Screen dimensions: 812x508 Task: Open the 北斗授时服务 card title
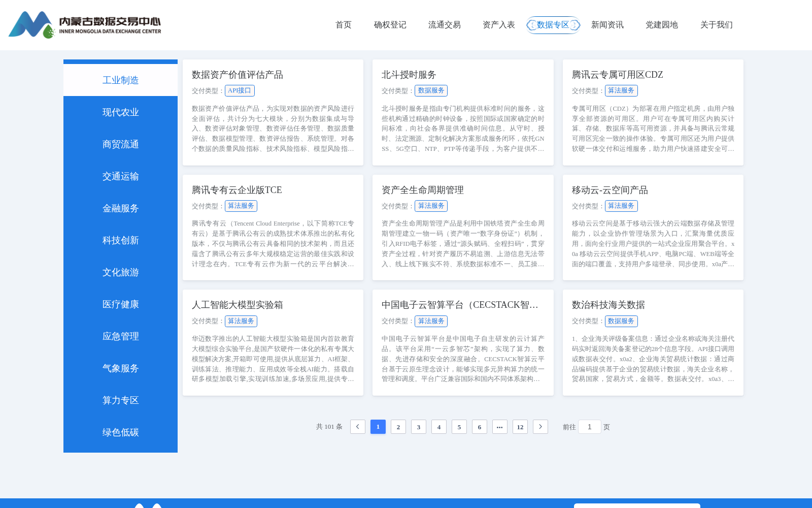(x=409, y=75)
